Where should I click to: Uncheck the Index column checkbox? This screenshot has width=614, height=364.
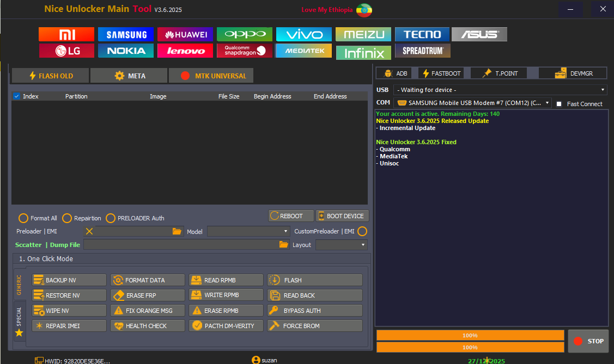[17, 96]
